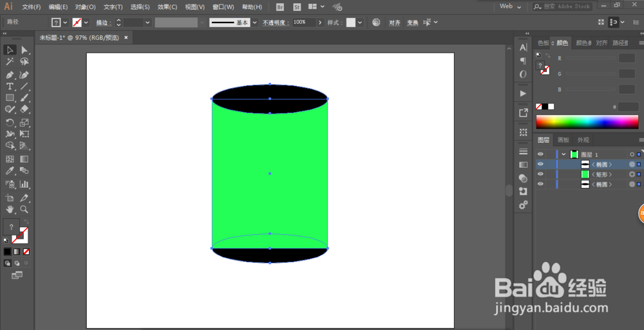Open the Character panel from dock
This screenshot has height=330, width=644.
523,48
